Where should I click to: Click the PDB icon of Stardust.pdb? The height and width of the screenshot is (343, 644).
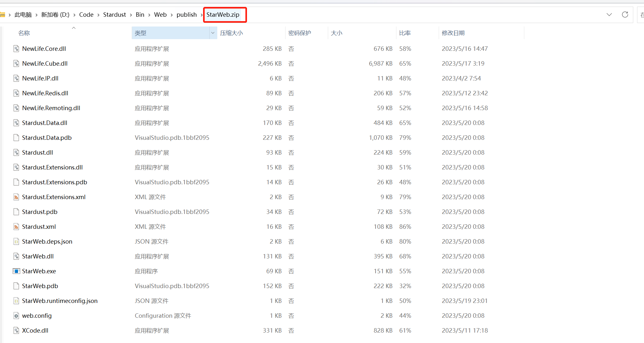coord(16,212)
